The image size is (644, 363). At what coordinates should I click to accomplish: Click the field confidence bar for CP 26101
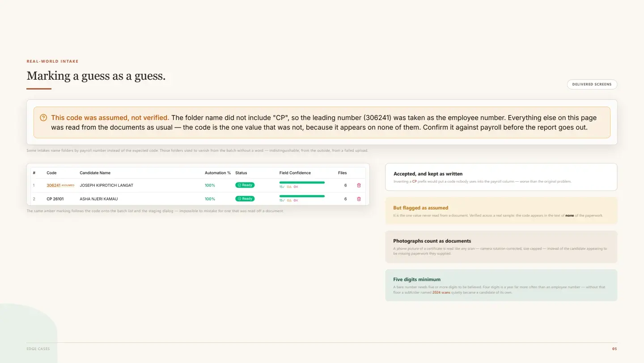click(x=302, y=196)
